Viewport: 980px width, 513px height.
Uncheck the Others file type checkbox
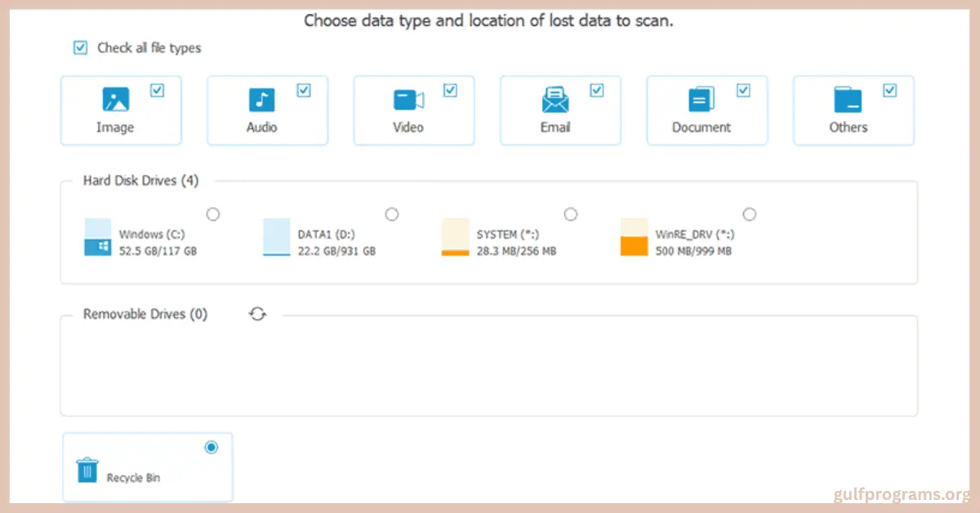pos(890,91)
